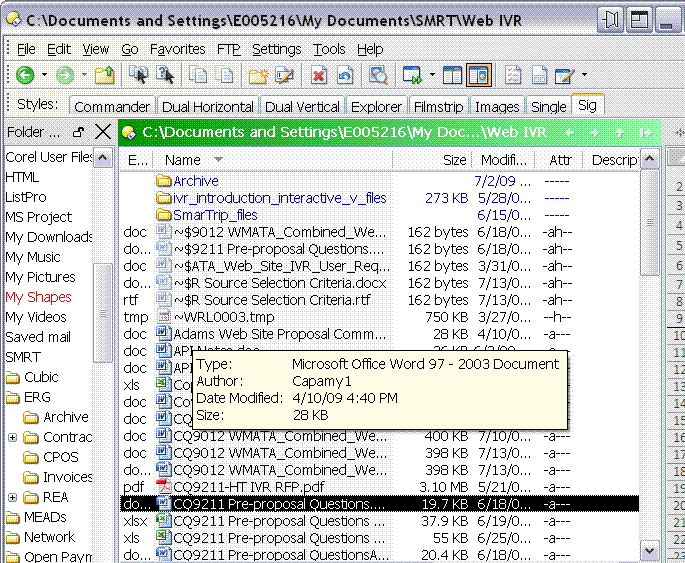
Task: Toggle the highlighted dual-pane layout button
Action: click(x=479, y=75)
